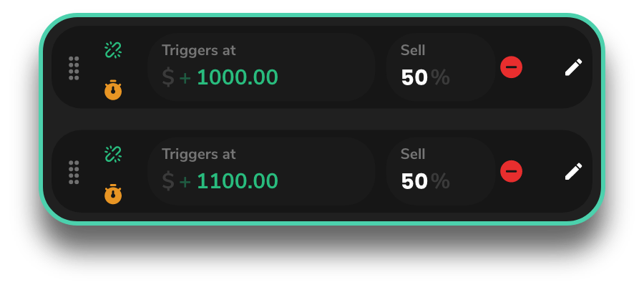
Task: Click the 1100.00 trigger price value
Action: (237, 181)
